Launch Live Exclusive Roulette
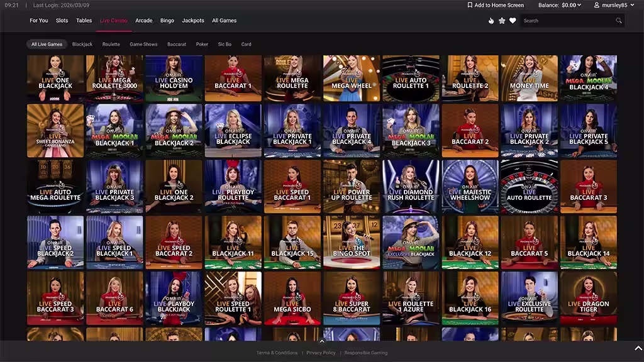The image size is (644, 362). pyautogui.click(x=530, y=299)
